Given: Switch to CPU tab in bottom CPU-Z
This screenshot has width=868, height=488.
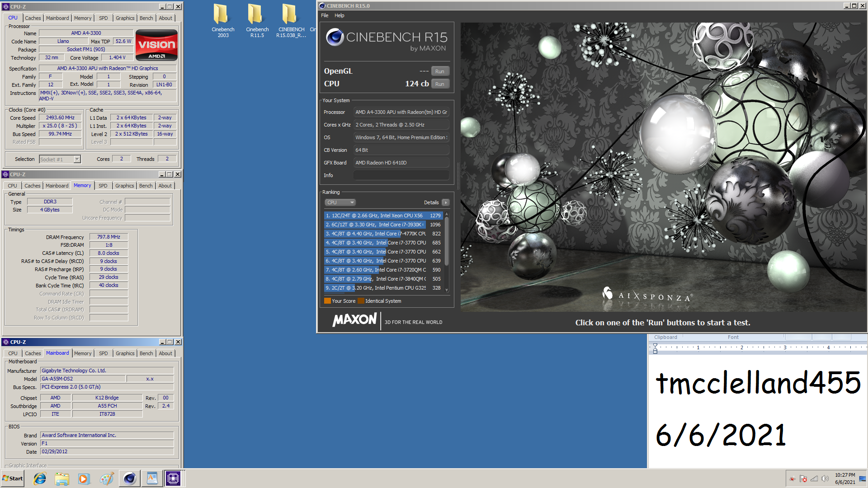Looking at the screenshot, I should tap(13, 353).
